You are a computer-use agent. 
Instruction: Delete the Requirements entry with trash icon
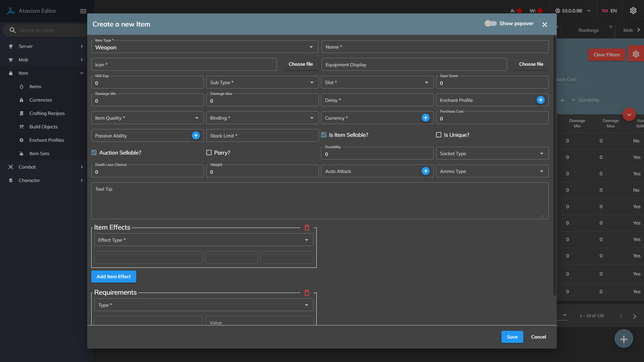pos(307,293)
